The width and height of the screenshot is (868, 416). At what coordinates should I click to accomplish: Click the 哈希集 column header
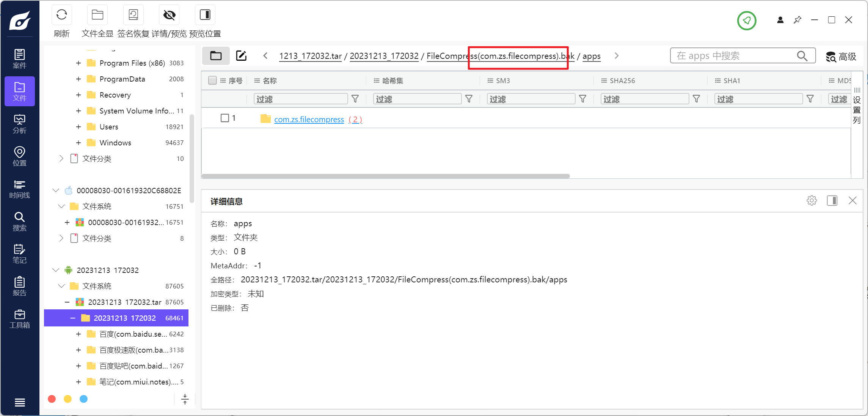pos(392,80)
